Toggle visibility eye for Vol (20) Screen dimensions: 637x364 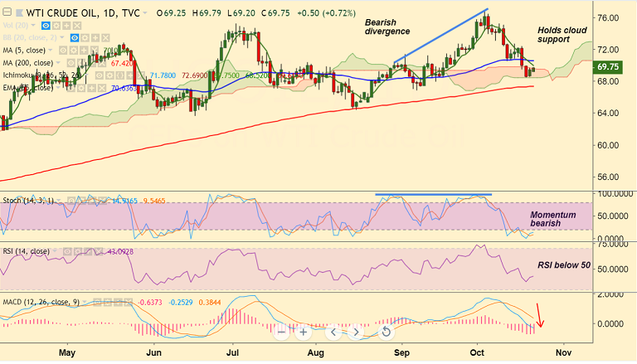(46, 26)
